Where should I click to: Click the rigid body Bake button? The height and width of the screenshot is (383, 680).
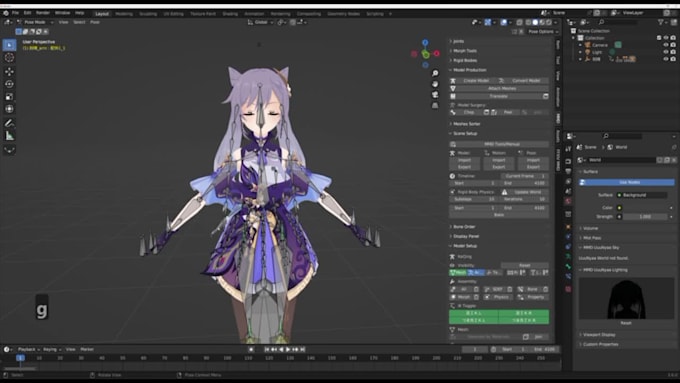pos(499,215)
